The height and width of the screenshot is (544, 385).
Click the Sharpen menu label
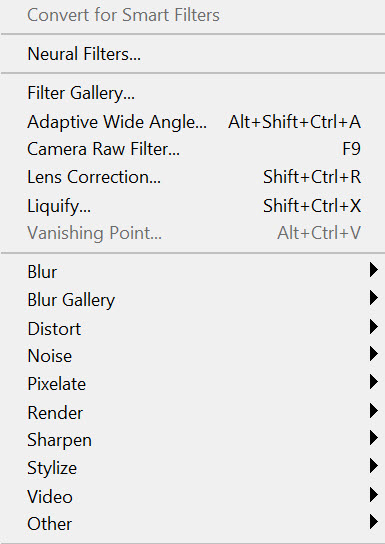pyautogui.click(x=59, y=440)
